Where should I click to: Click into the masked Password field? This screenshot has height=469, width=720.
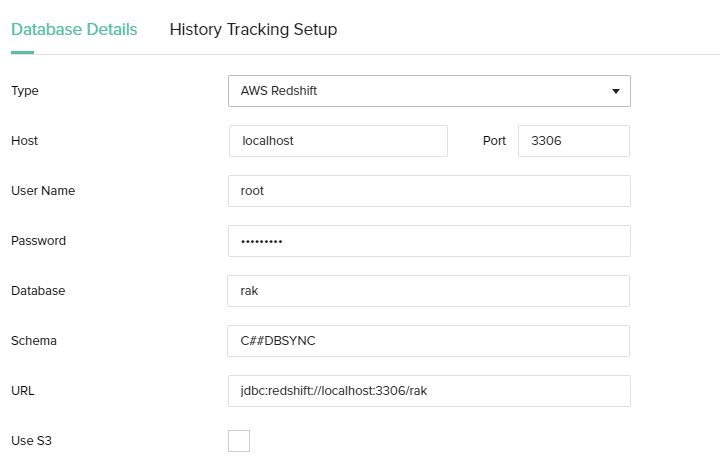click(429, 241)
